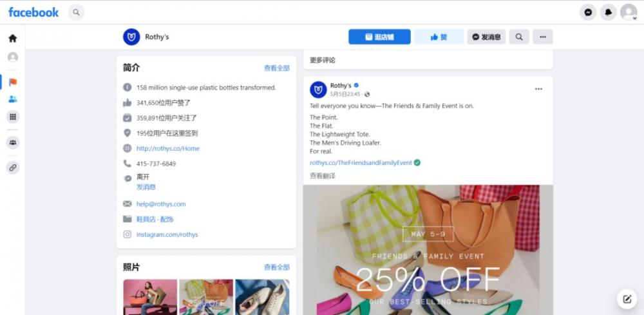Screen dimensions: 644x315
Task: Open 查看全部 in the 简介 section
Action: tap(277, 68)
